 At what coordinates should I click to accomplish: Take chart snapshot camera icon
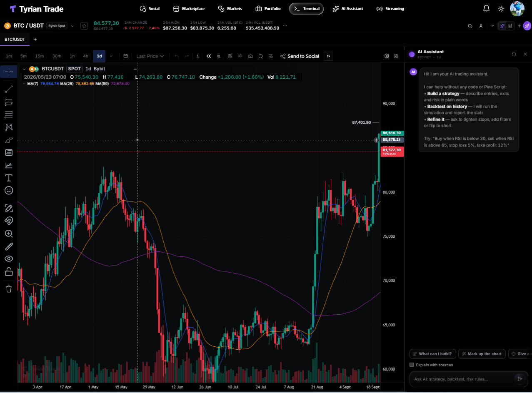click(250, 56)
